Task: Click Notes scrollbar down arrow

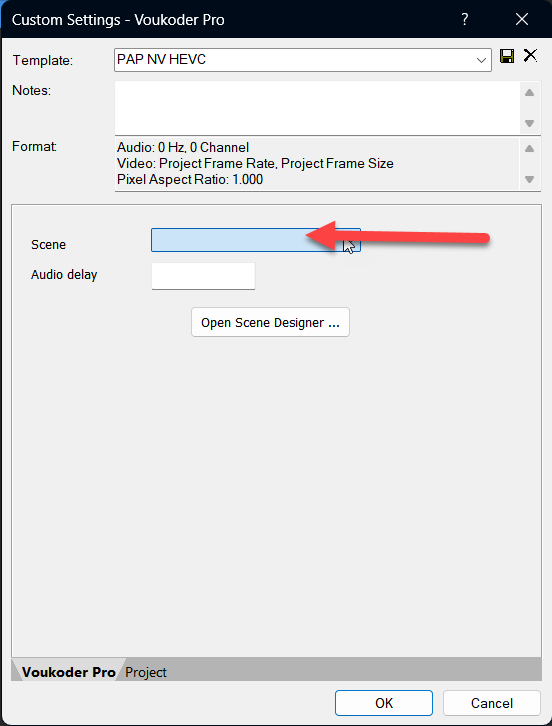Action: [x=530, y=124]
